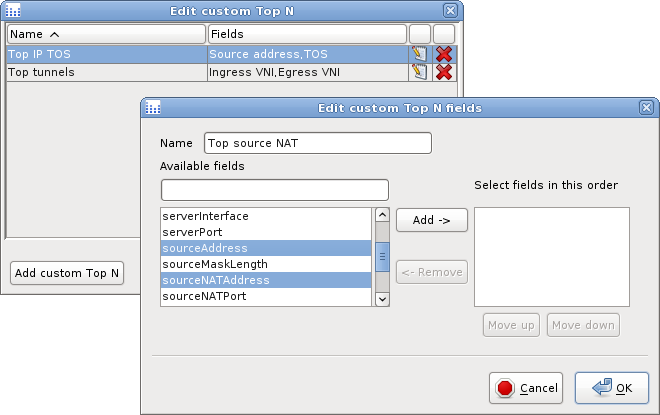Select sourceMaskLength field in list

click(x=266, y=264)
